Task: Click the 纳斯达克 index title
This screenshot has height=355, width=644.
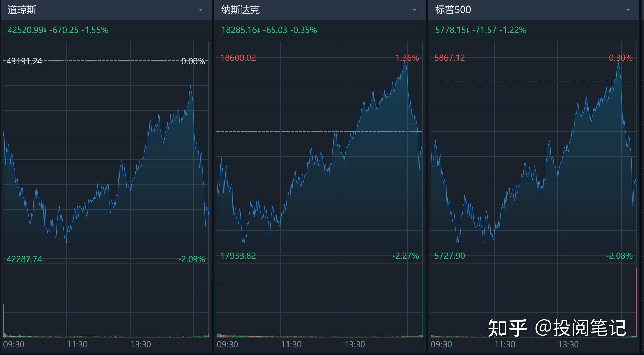Action: (x=240, y=10)
